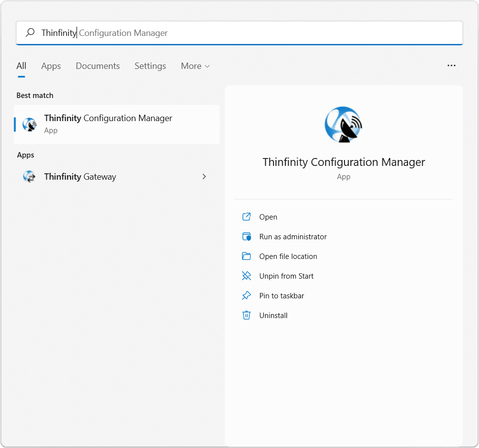The image size is (479, 448).
Task: Click the Thinfinity Configuration Manager result icon
Action: [x=30, y=124]
